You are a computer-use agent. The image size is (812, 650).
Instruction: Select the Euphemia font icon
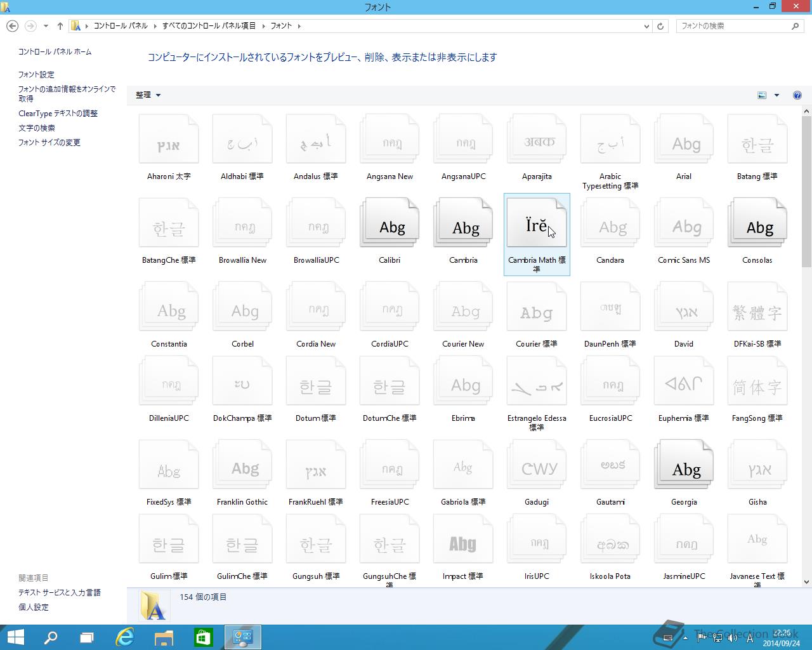point(684,381)
